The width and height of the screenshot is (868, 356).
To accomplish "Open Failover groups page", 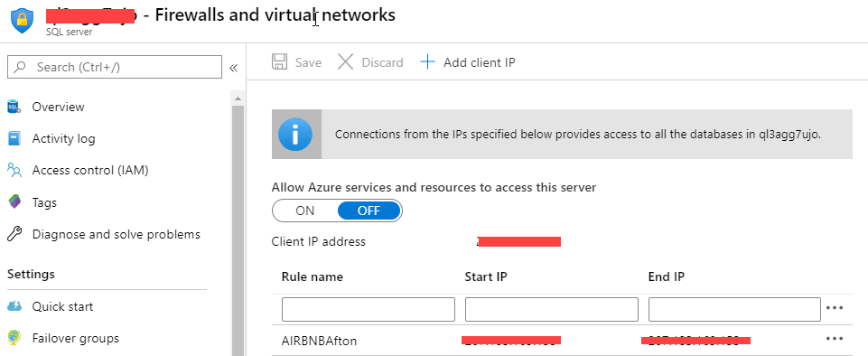I will tap(75, 338).
